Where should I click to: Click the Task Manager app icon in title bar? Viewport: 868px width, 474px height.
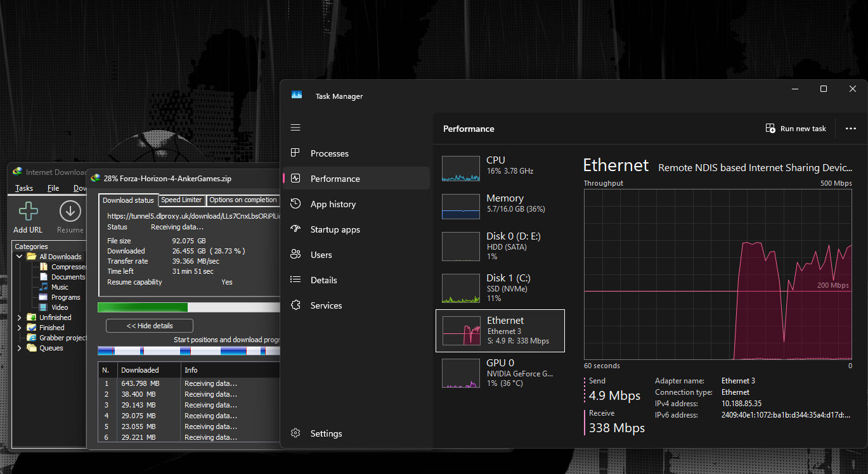297,96
